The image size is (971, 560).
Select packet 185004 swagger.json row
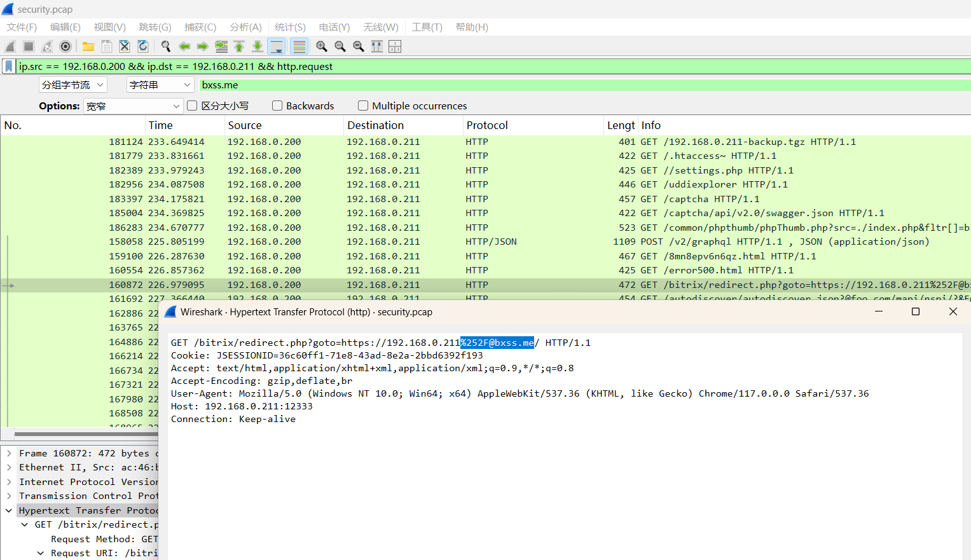click(486, 213)
